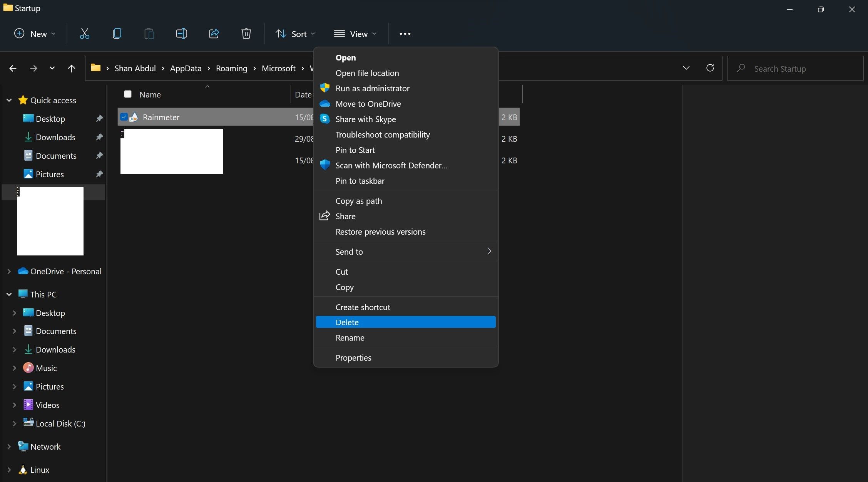Select Pin to taskbar
This screenshot has width=868, height=482.
(x=406, y=181)
